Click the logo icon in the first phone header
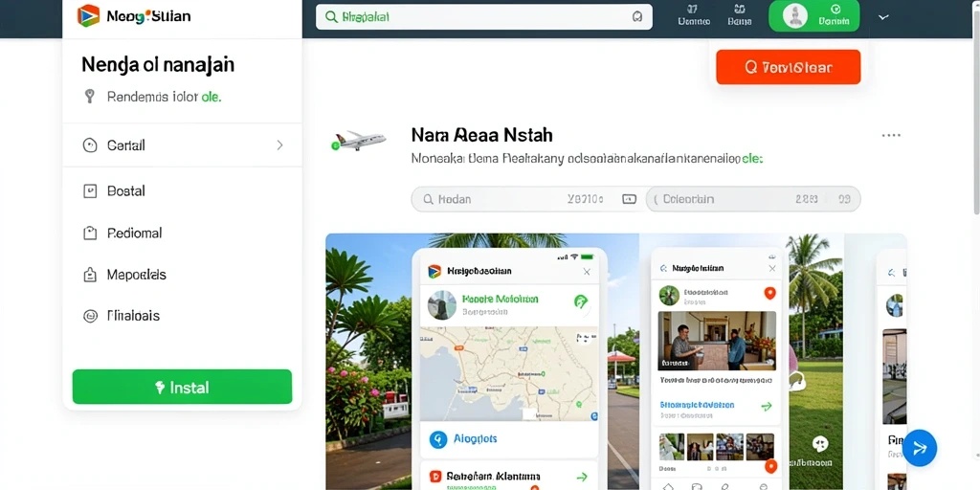This screenshot has height=490, width=980. [x=434, y=271]
